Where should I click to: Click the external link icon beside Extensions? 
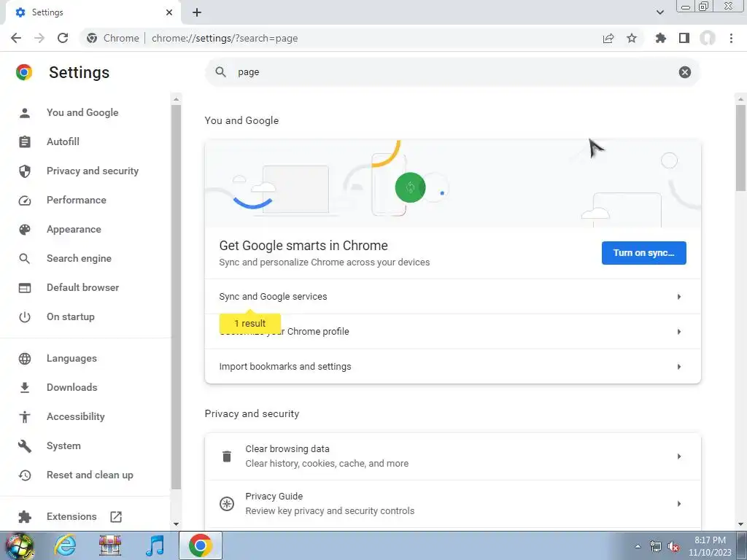point(116,517)
